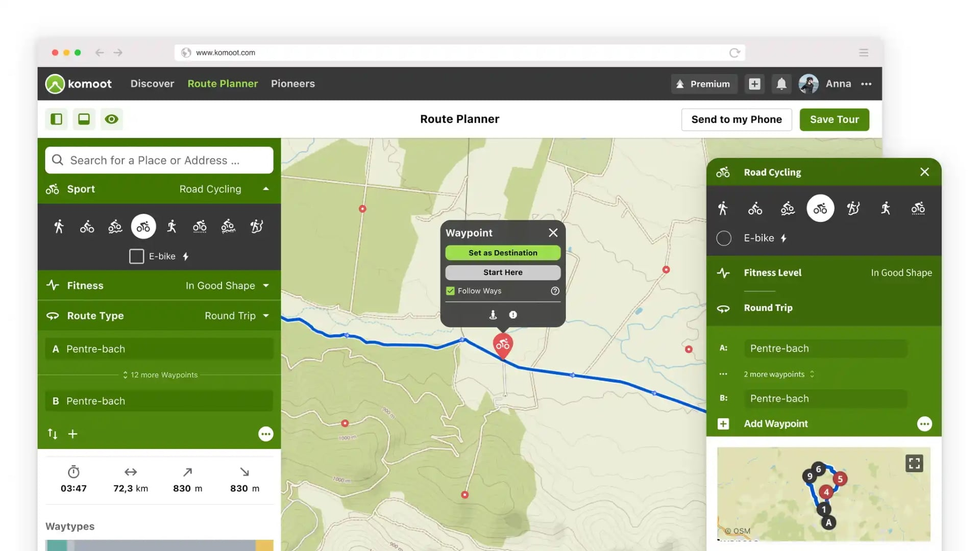Click the 72,3 km distance value
Viewport: 980px width, 551px height.
click(131, 489)
